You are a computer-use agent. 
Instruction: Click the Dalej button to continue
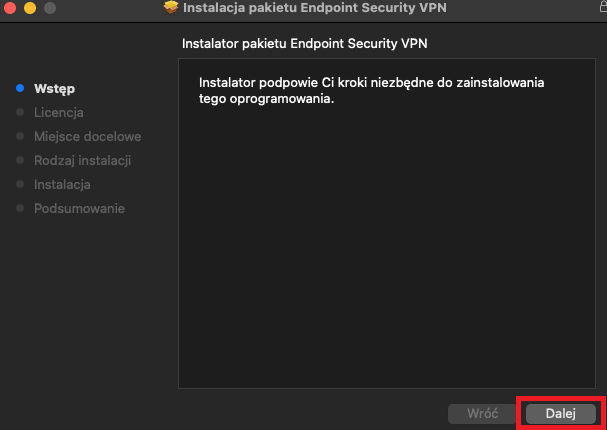pos(561,413)
